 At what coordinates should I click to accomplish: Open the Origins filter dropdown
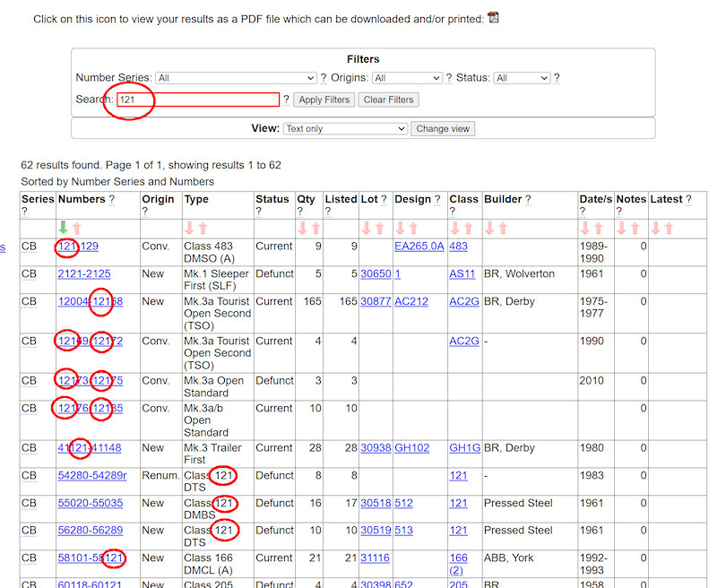coord(407,78)
